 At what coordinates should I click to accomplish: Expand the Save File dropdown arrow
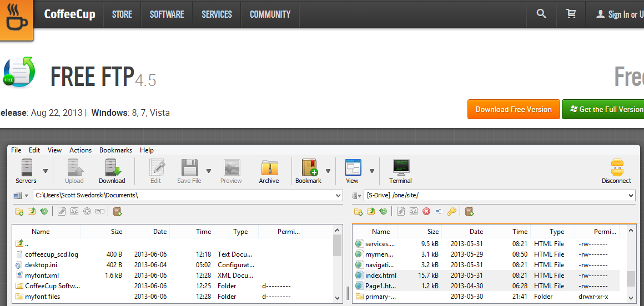pyautogui.click(x=209, y=171)
